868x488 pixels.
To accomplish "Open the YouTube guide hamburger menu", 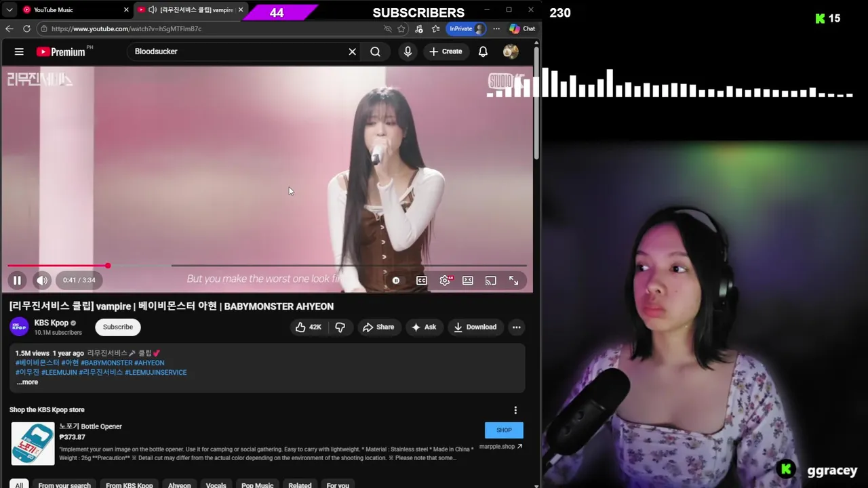I will [x=19, y=52].
